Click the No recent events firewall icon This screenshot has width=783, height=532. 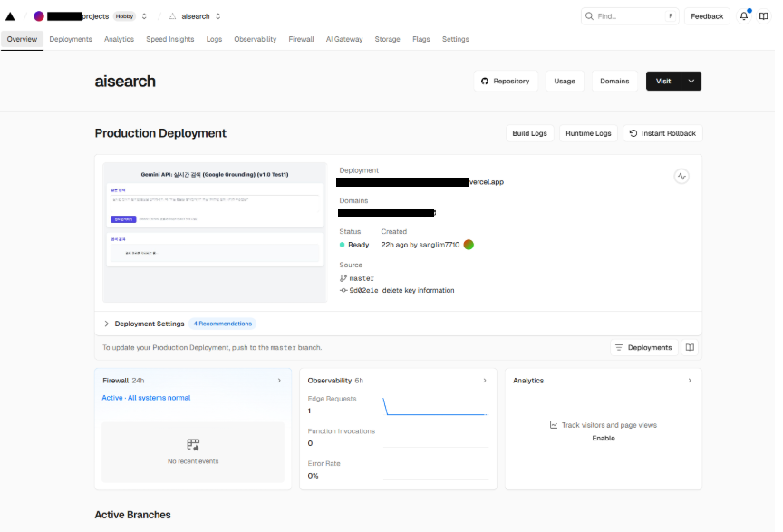click(x=193, y=444)
